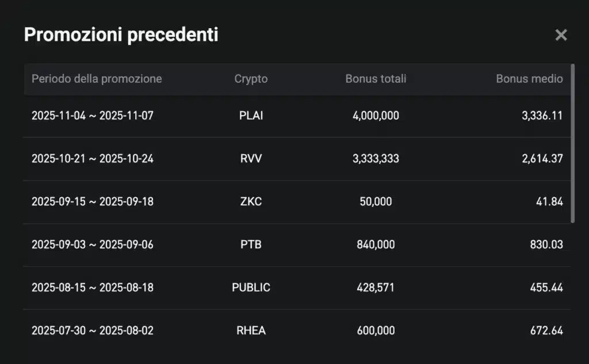
Task: Click the 2025-09-15 ~ 2025-09-18 promotion period
Action: point(93,201)
